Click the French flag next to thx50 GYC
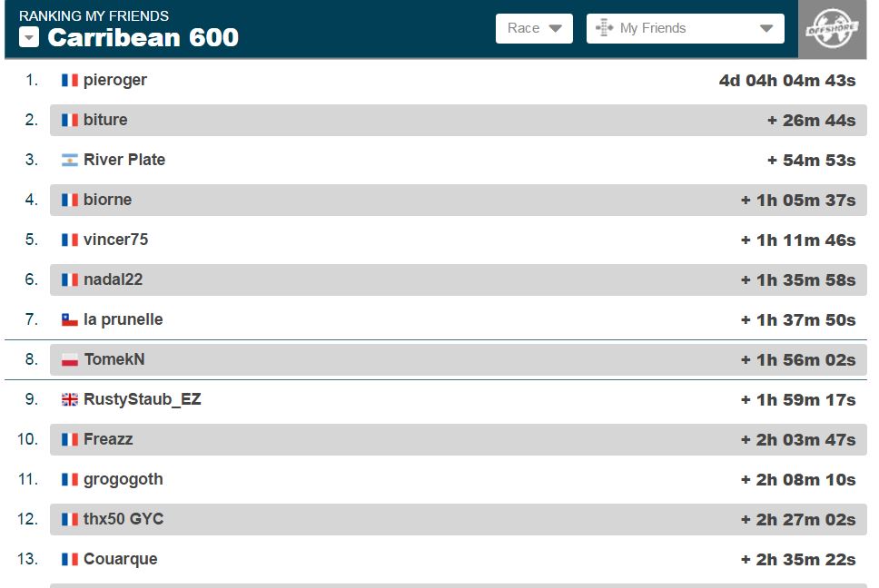 70,519
